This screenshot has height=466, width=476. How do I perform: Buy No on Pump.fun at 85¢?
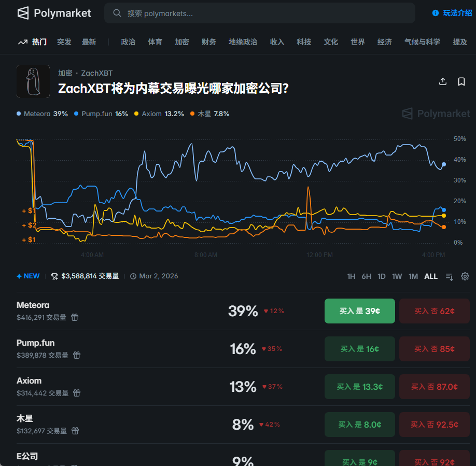pyautogui.click(x=434, y=349)
